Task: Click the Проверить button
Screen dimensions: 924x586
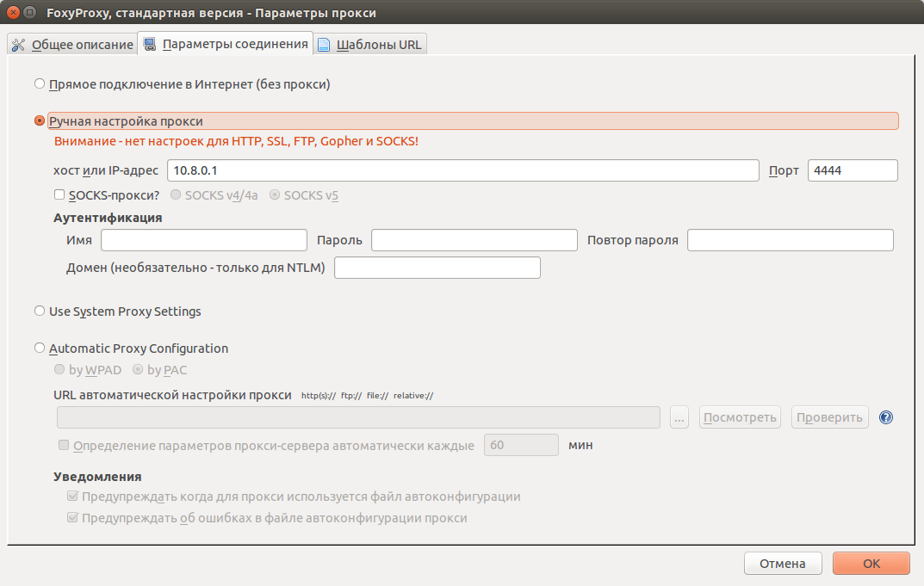Action: click(x=830, y=417)
